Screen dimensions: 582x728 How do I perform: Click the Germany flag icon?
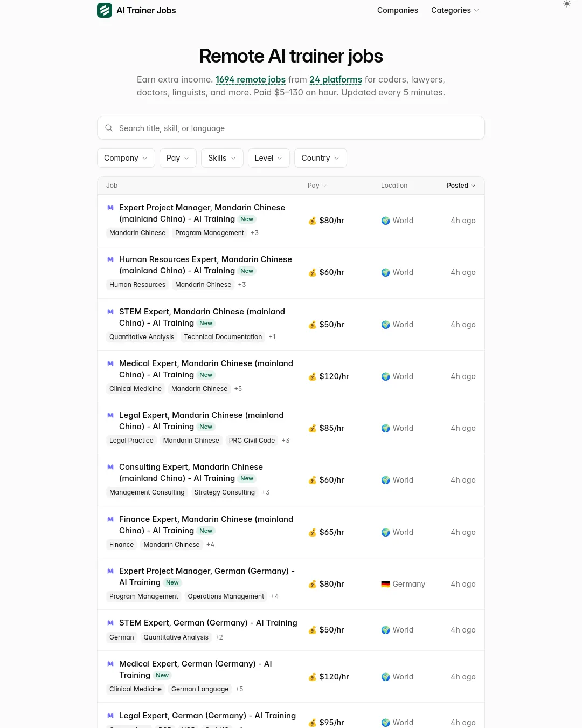click(x=386, y=584)
